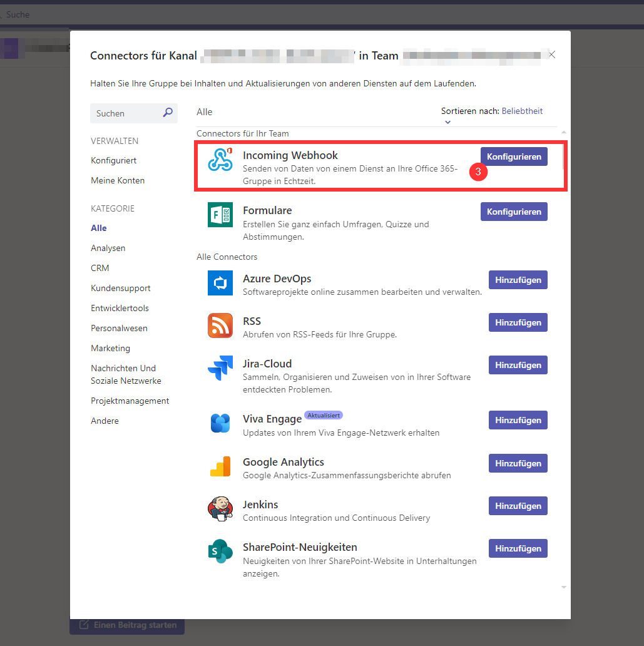Click the RSS feed connector icon
Screen dimensions: 644x646
point(220,326)
